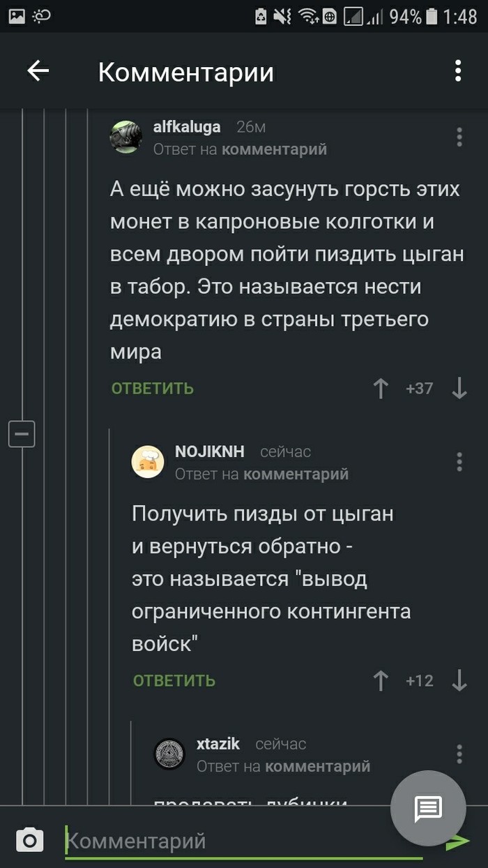Open alfkaluga's profile via username

point(187,126)
